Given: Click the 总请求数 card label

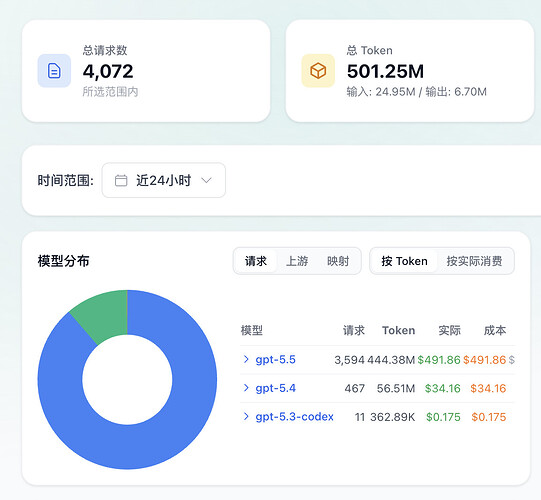Looking at the screenshot, I should click(105, 50).
